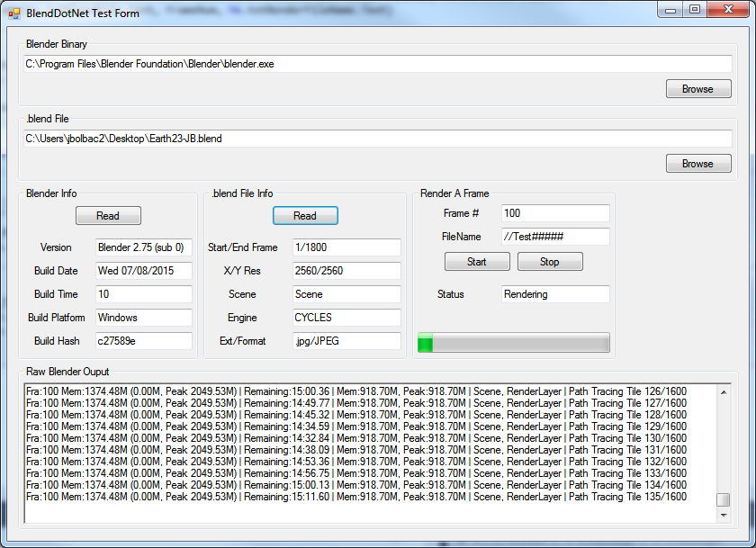Click the Version field Blender 2.75
The image size is (756, 548).
(144, 247)
